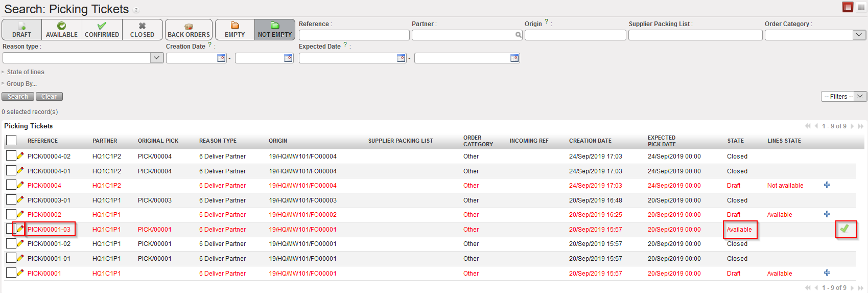Click the magnifier icon in Partner field
This screenshot has width=868, height=293.
click(519, 35)
